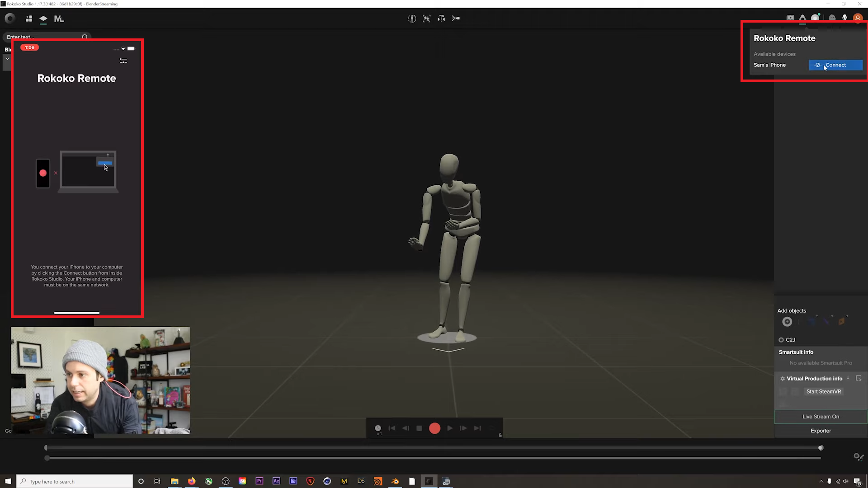
Task: Toggle Live Stream On
Action: click(x=821, y=416)
